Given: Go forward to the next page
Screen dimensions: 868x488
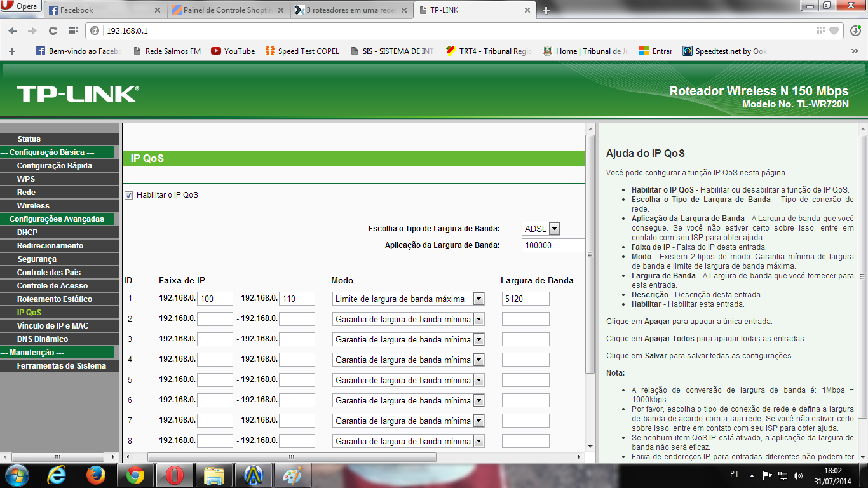Looking at the screenshot, I should [32, 30].
